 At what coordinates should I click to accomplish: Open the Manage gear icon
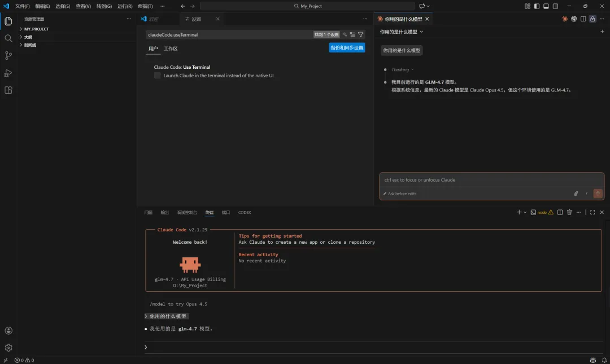tap(8, 348)
